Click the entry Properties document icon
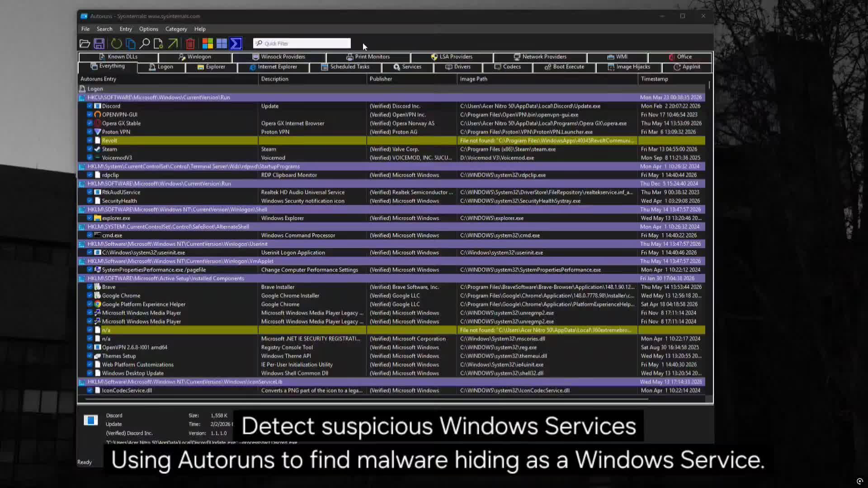868x488 pixels. [158, 43]
